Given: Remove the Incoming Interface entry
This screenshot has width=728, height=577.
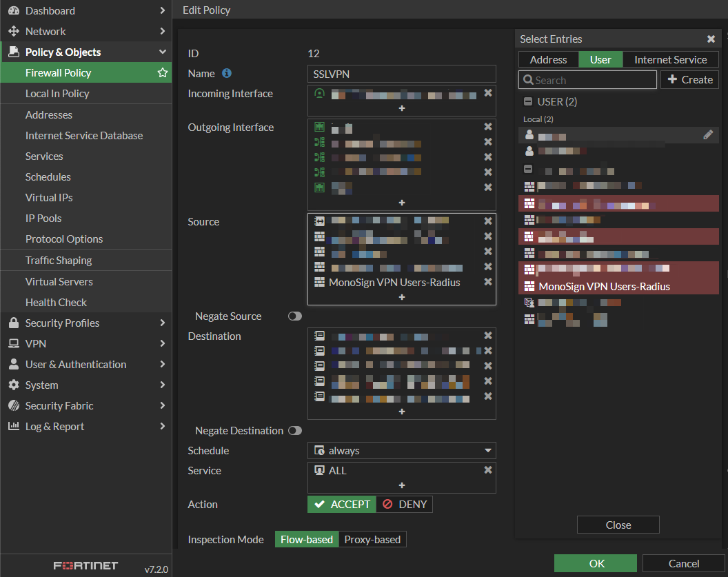Looking at the screenshot, I should tap(488, 93).
